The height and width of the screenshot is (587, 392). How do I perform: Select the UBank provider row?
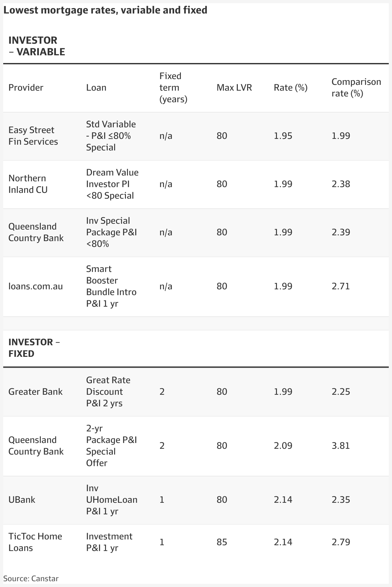coord(196,500)
